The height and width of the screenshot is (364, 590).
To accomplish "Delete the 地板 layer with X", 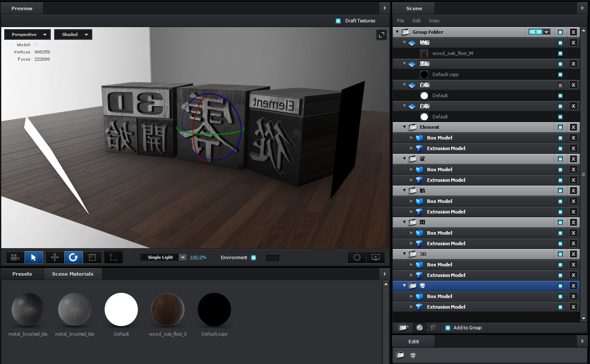I will tap(573, 43).
